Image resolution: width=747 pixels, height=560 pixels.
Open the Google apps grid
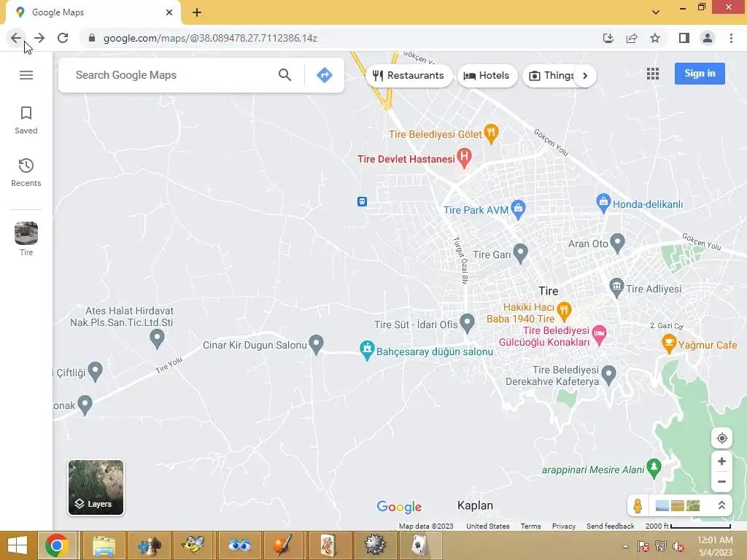click(x=653, y=74)
